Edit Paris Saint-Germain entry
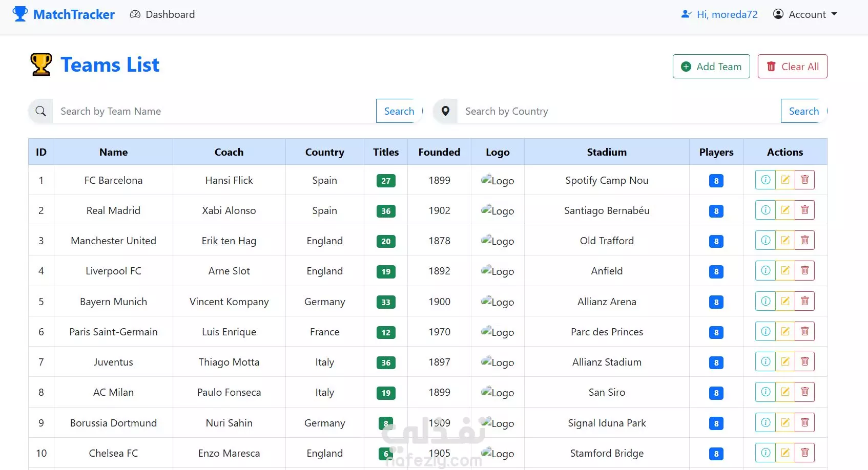 785,331
